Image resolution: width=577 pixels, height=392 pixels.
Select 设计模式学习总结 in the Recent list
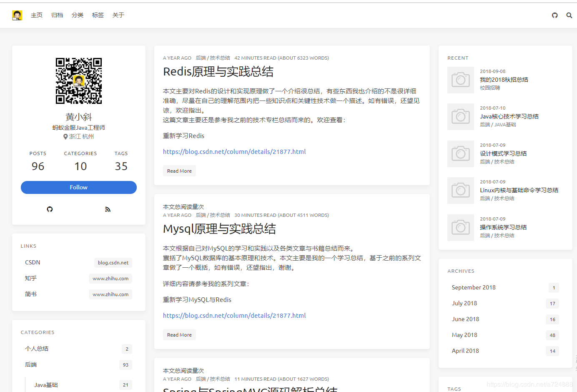tap(503, 153)
